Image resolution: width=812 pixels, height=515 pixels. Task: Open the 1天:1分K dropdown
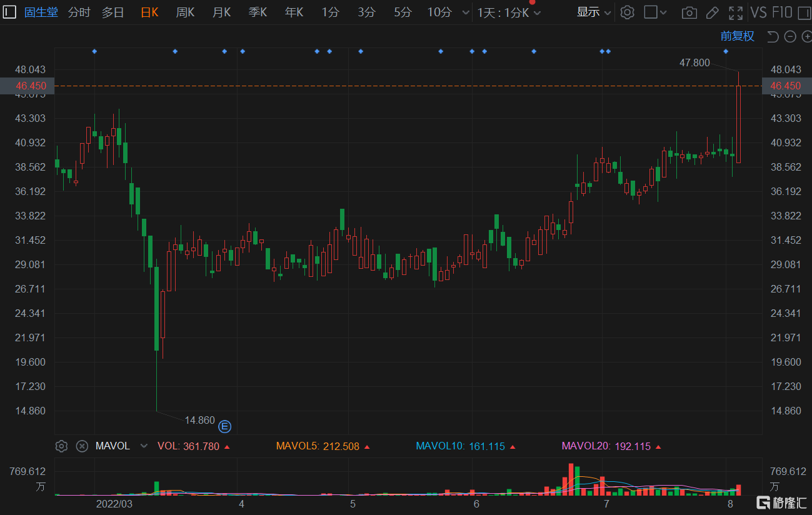coord(509,12)
